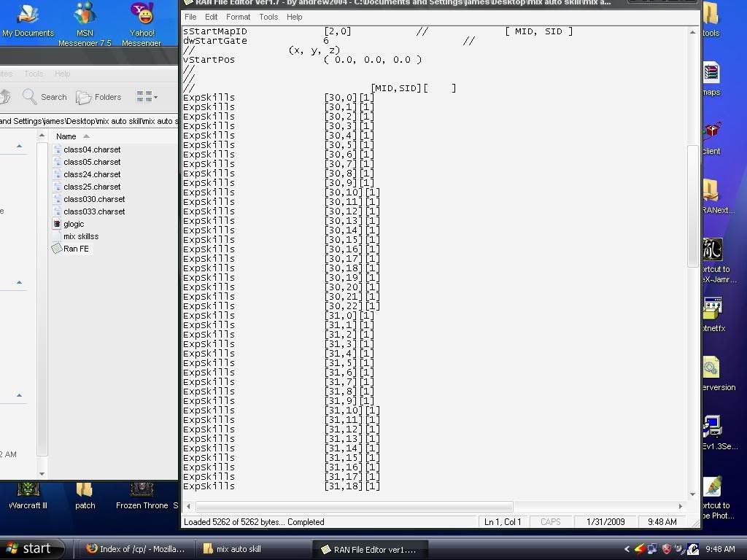This screenshot has height=560, width=747.
Task: Sort files by the Name column header
Action: click(x=66, y=136)
